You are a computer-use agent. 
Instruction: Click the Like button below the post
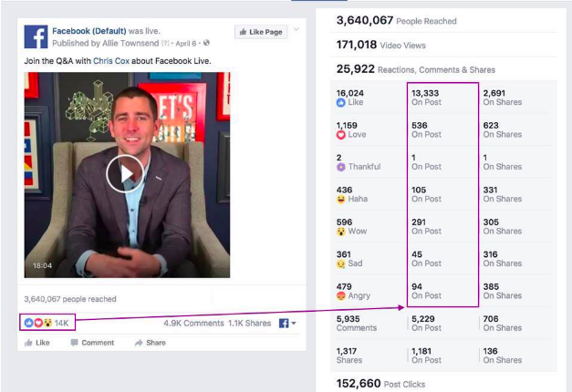[36, 343]
